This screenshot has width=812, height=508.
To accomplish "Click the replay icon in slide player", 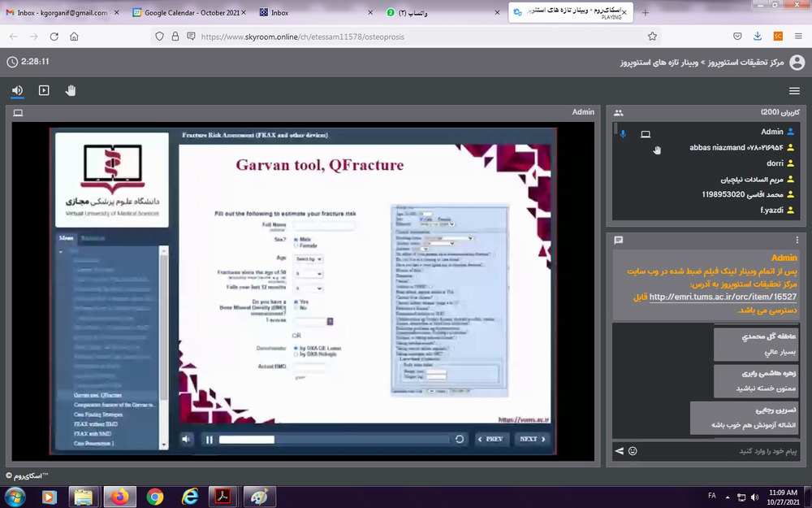I will coord(460,439).
